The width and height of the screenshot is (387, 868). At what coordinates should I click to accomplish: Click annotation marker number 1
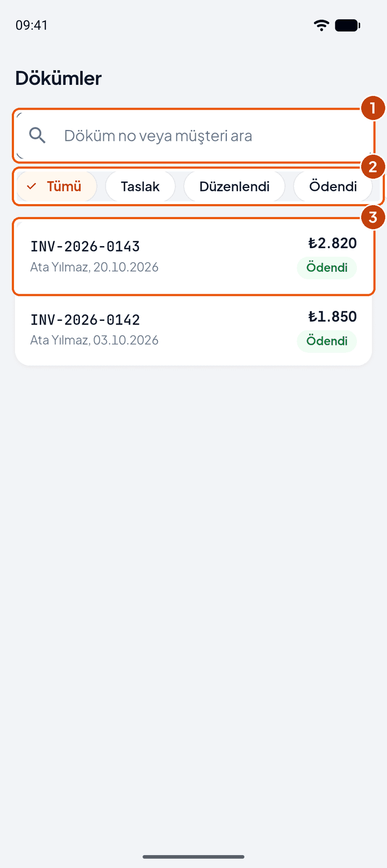372,108
